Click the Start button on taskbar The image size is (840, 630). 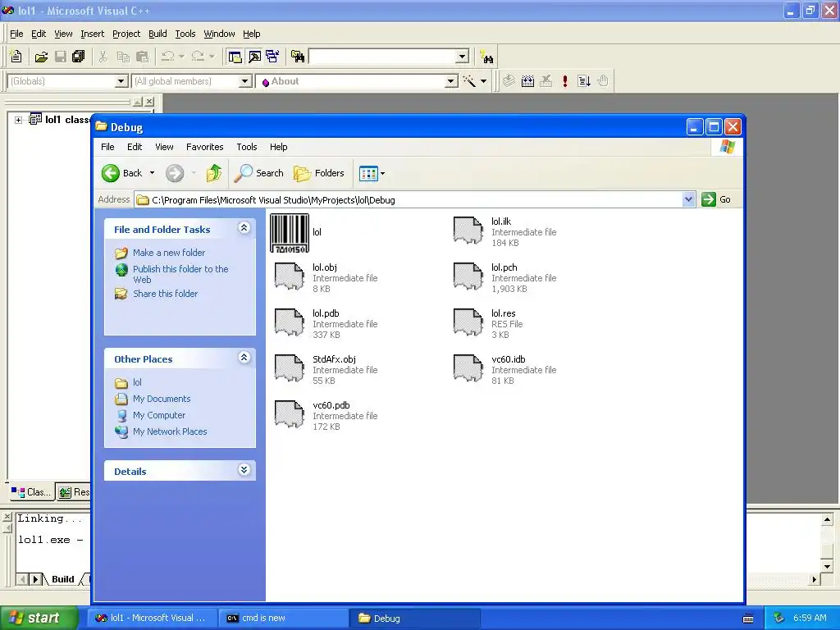(x=39, y=618)
